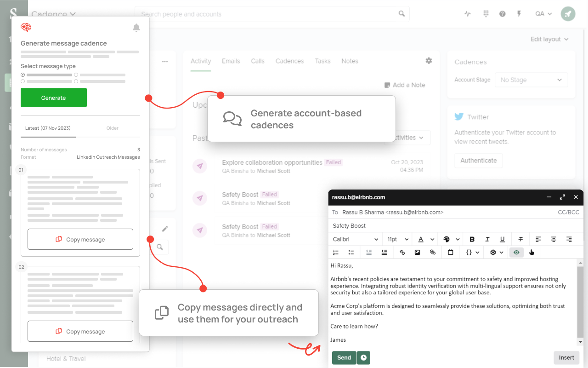Center align the email text
The image size is (588, 368).
pos(554,239)
